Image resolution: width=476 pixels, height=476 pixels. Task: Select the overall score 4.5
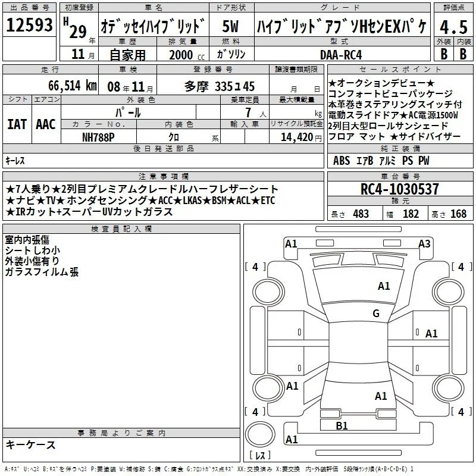(453, 27)
